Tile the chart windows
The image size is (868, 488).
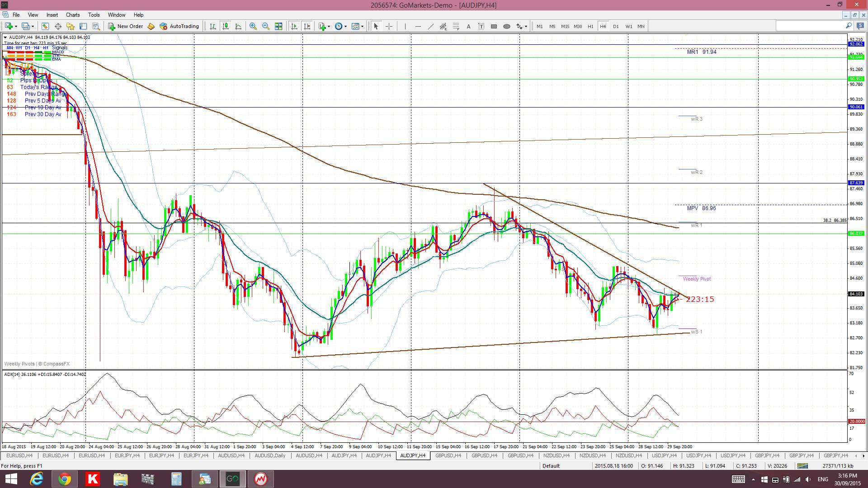pyautogui.click(x=278, y=26)
